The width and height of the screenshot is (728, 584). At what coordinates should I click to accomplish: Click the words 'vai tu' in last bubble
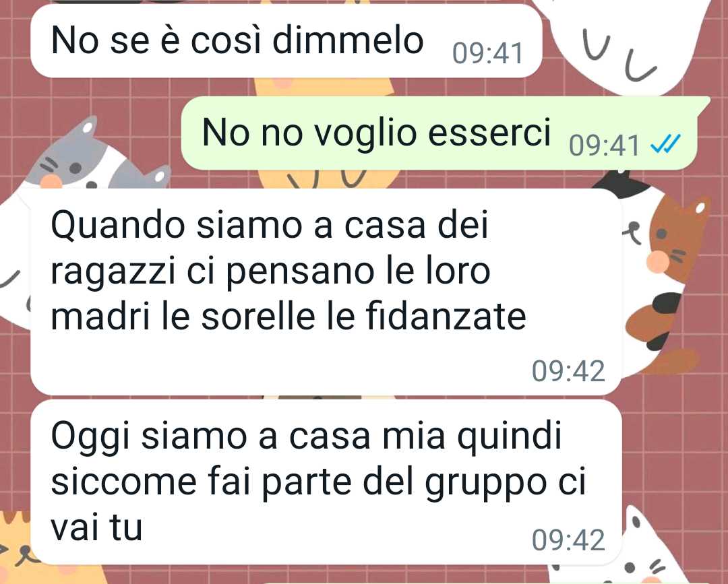pyautogui.click(x=96, y=527)
